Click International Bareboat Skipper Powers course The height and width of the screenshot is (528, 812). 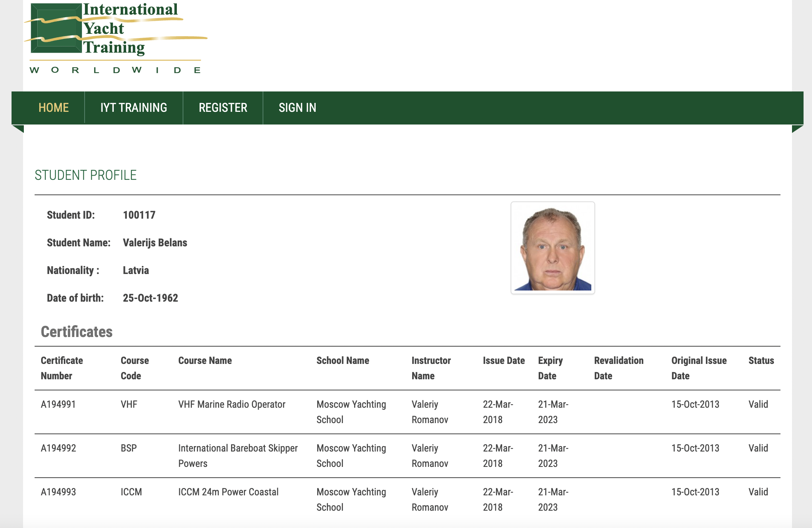(x=238, y=456)
